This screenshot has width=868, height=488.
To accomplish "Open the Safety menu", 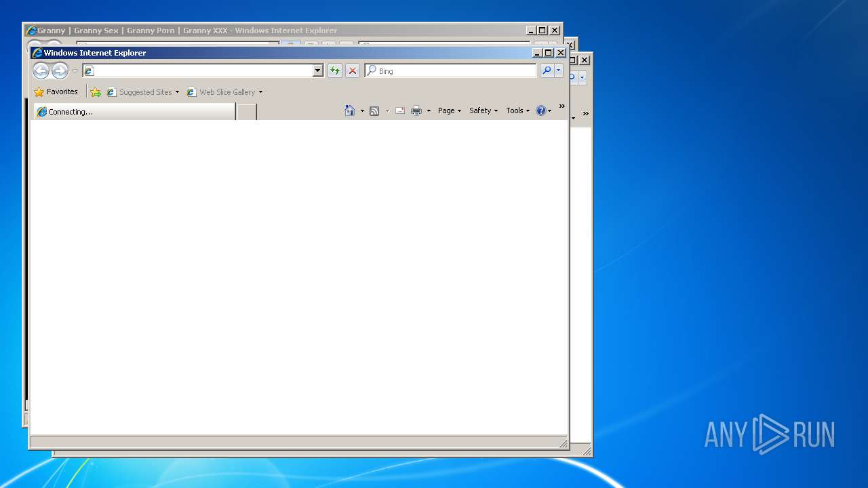I will tap(484, 110).
